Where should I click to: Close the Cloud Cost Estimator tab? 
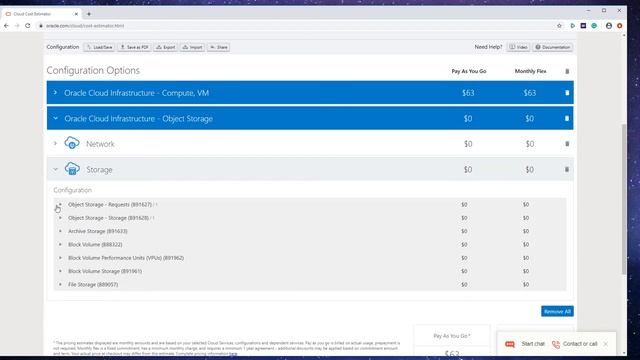pyautogui.click(x=76, y=14)
